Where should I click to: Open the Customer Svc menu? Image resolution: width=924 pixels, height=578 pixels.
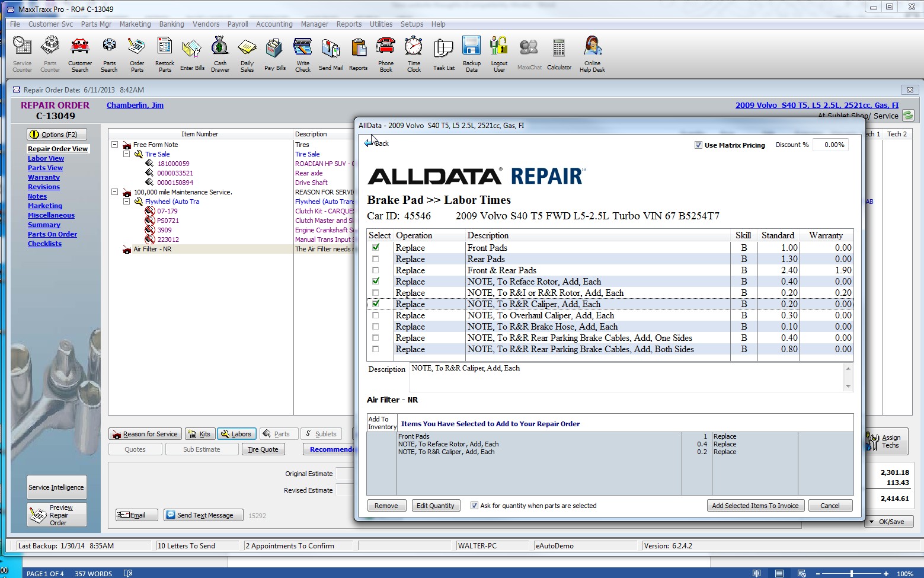coord(50,24)
